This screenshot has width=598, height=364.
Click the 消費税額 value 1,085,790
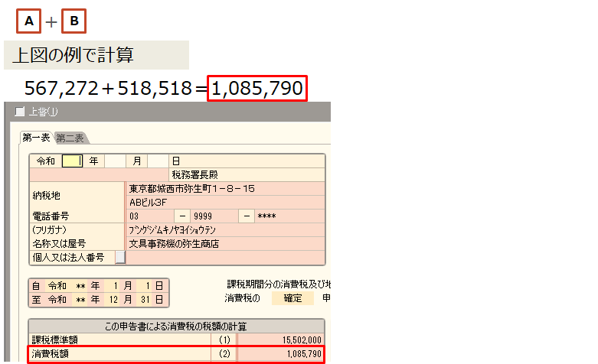pos(281,354)
